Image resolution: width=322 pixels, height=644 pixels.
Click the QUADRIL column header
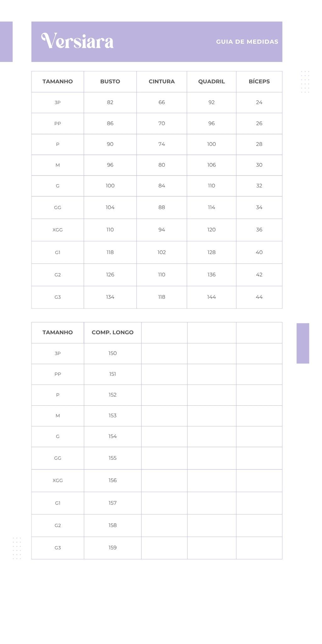[x=211, y=81]
